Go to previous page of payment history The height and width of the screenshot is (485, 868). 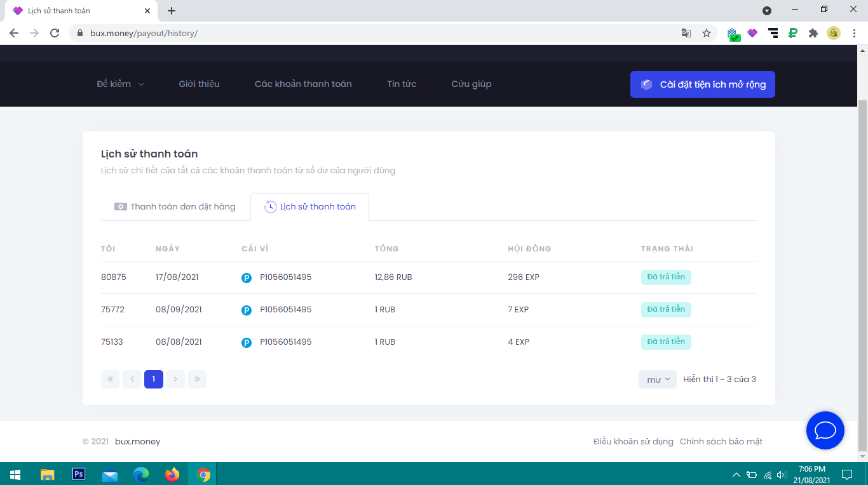132,380
